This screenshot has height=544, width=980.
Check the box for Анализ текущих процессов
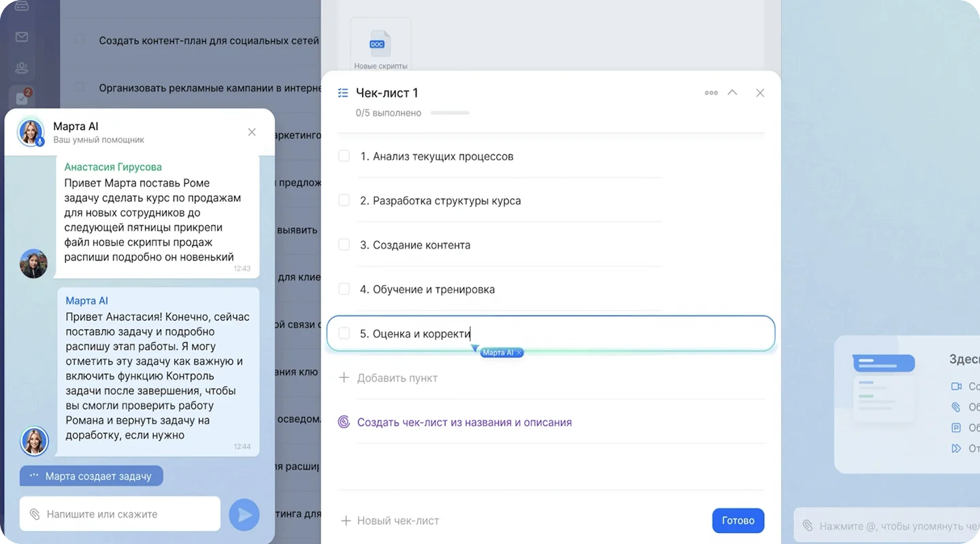(344, 156)
